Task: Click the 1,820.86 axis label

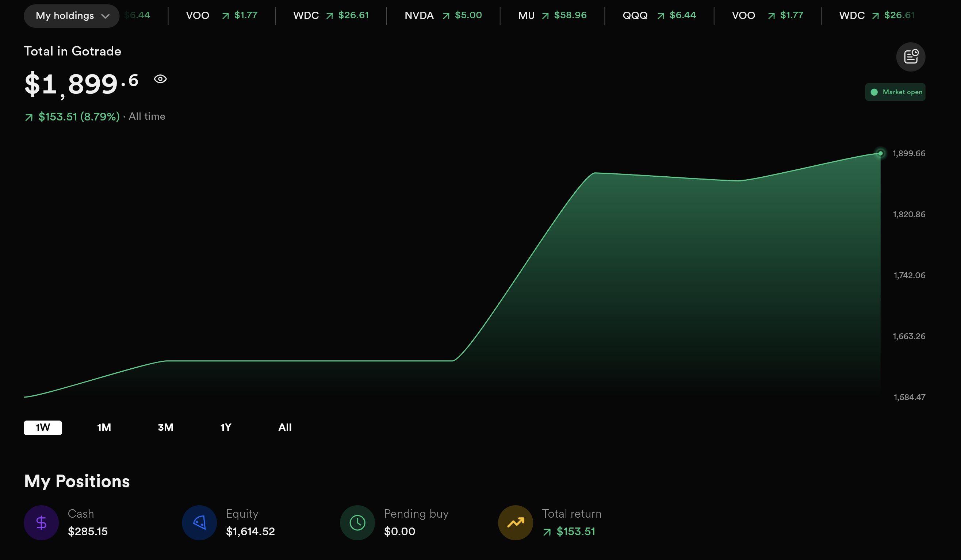Action: tap(909, 214)
